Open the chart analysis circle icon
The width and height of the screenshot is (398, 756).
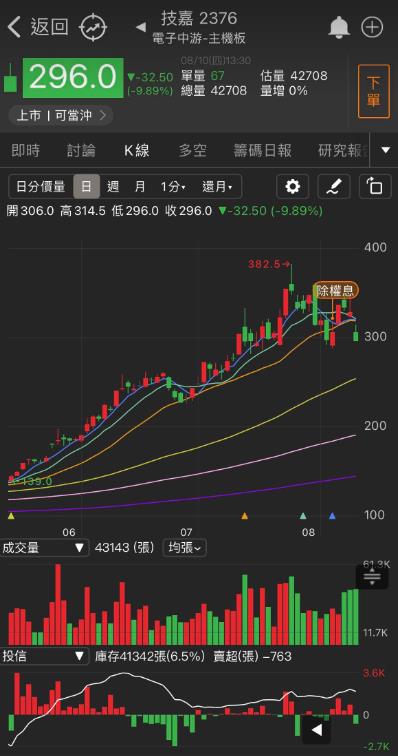(93, 27)
